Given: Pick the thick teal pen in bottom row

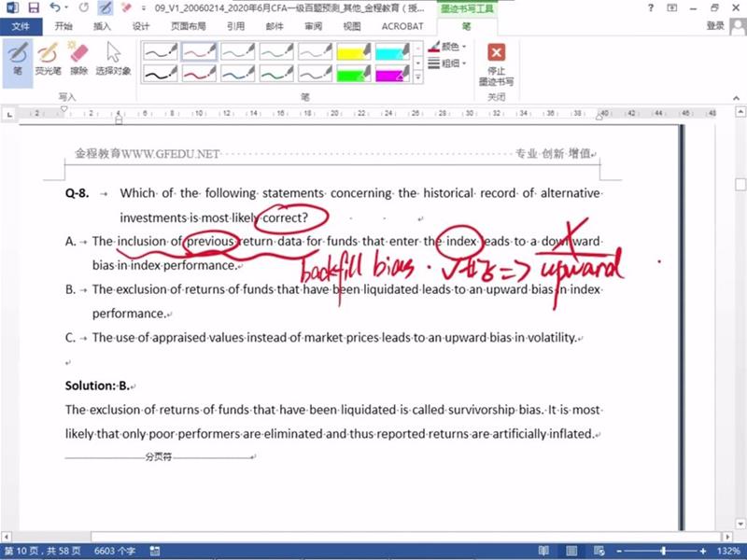Looking at the screenshot, I should (x=238, y=74).
